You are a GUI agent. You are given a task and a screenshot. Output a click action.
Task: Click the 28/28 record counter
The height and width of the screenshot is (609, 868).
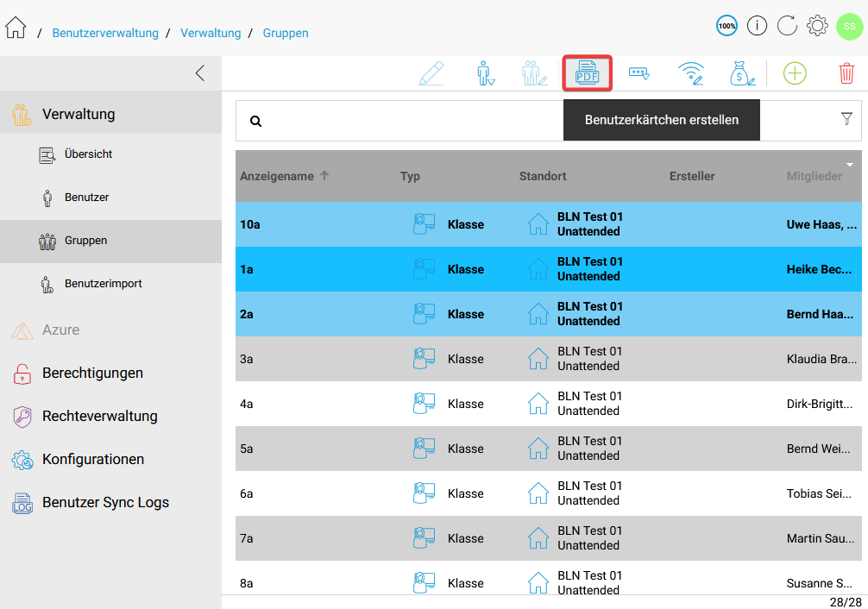tap(846, 602)
